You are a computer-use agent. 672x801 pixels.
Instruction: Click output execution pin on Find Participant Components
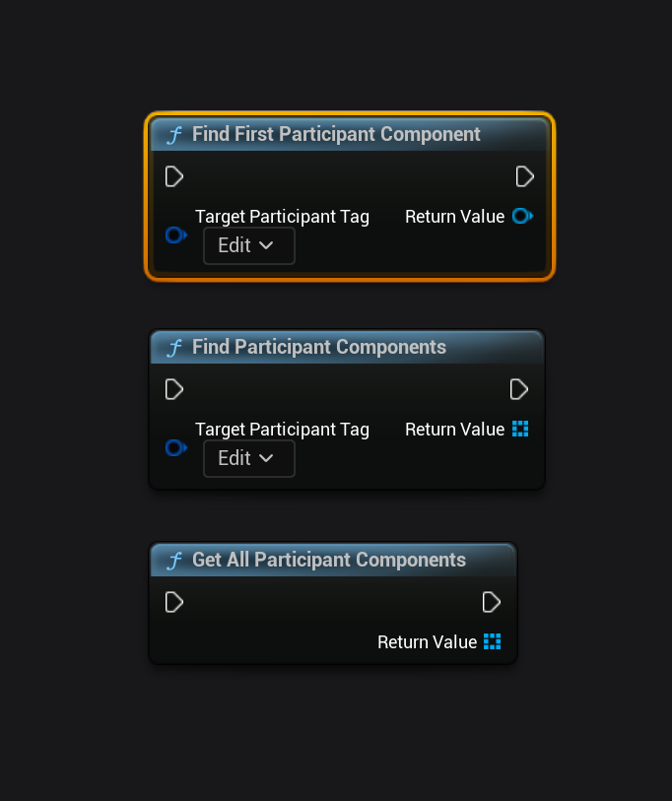click(x=519, y=389)
